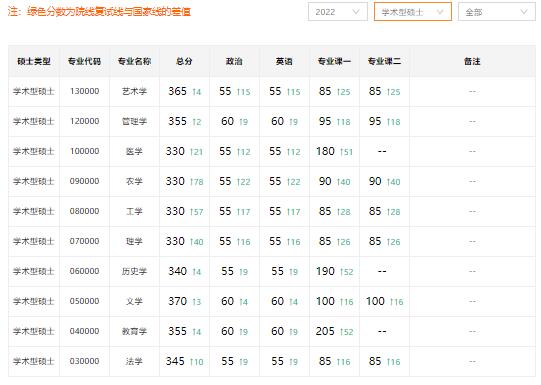Click the 总分 column header
The width and height of the screenshot is (541, 385).
click(x=184, y=61)
